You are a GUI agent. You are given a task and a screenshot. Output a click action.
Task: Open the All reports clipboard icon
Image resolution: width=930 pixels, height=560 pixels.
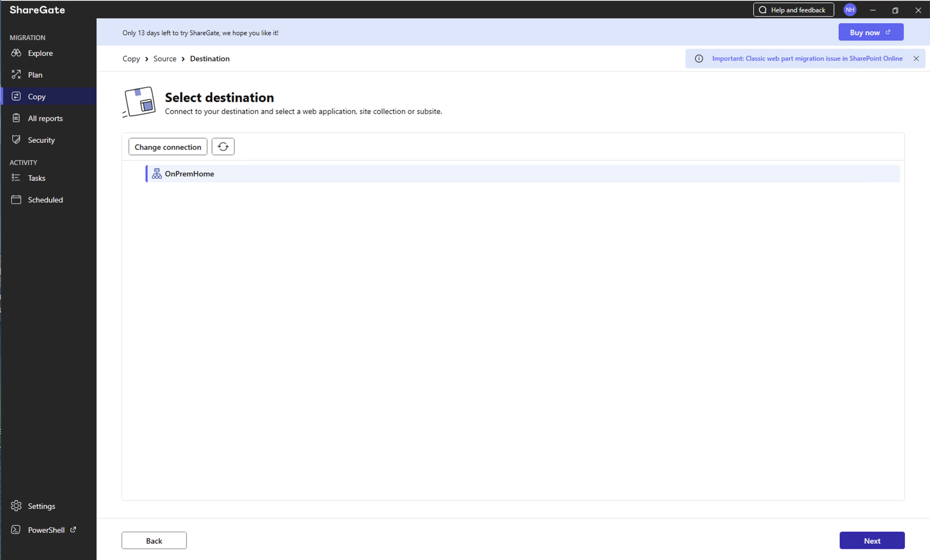pyautogui.click(x=16, y=118)
